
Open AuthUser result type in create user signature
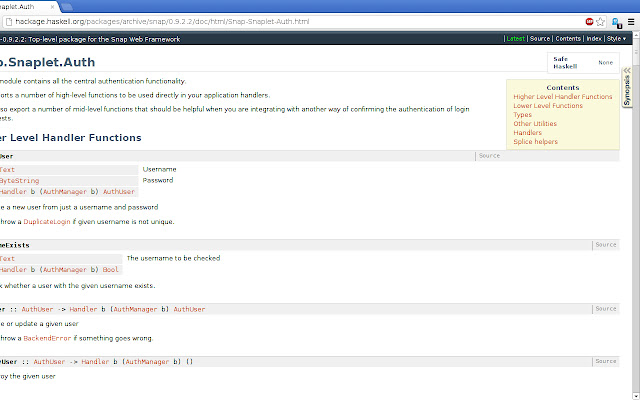click(119, 192)
